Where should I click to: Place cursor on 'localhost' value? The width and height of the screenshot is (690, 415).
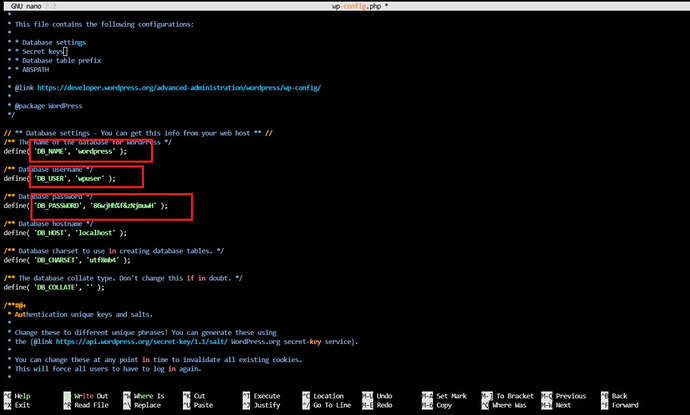pos(95,233)
